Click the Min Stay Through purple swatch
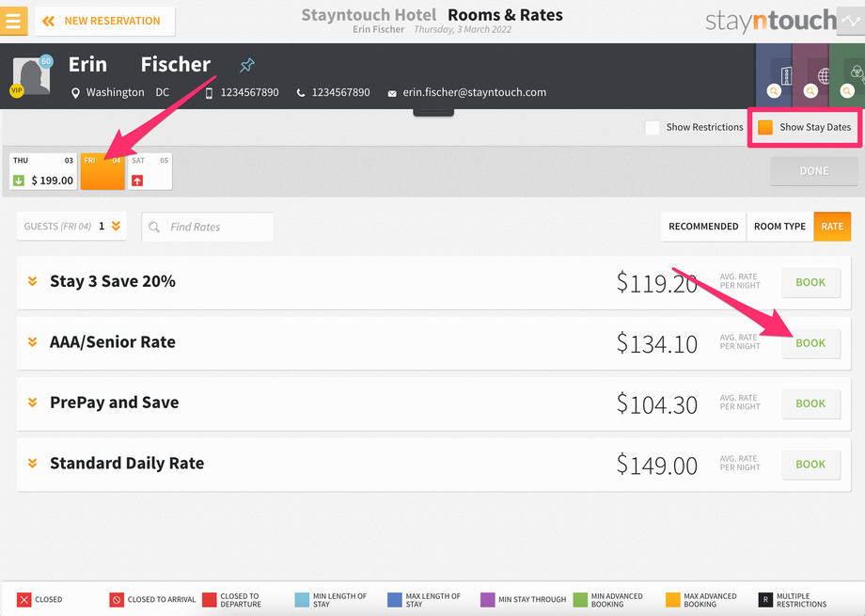865x616 pixels. (x=487, y=599)
